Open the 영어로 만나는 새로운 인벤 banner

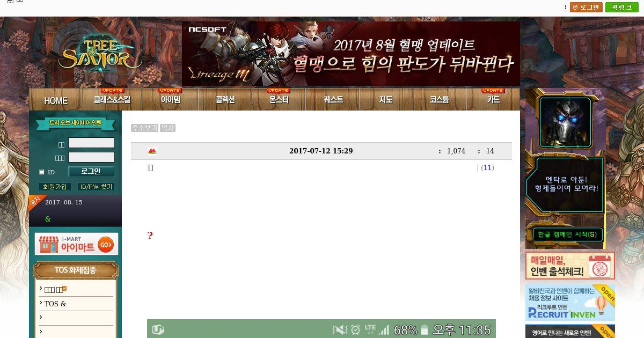570,332
